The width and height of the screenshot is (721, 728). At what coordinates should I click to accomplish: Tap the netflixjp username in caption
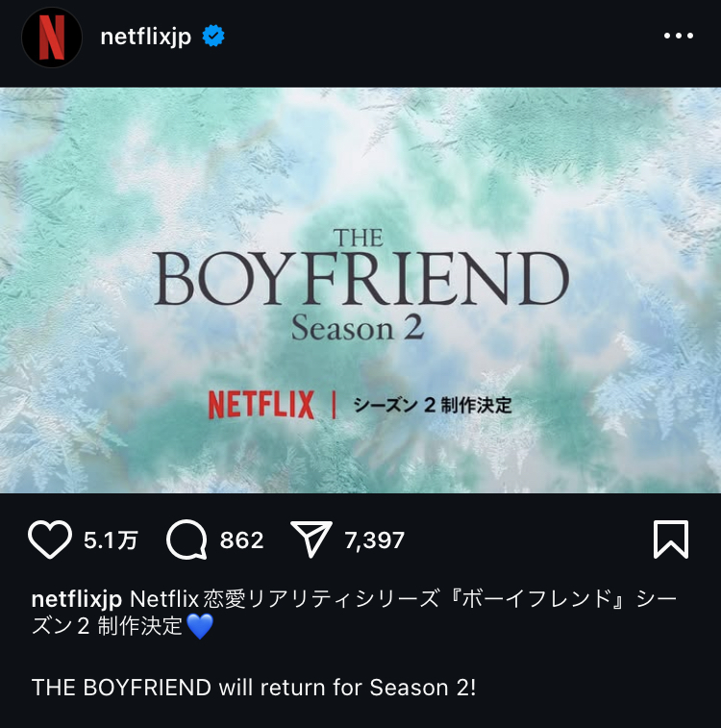[x=77, y=599]
